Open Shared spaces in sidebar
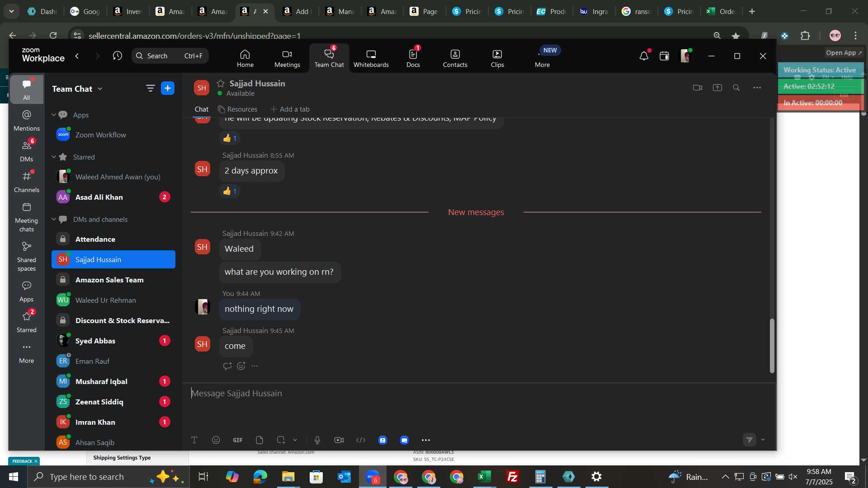The width and height of the screenshot is (868, 488). pyautogui.click(x=27, y=257)
